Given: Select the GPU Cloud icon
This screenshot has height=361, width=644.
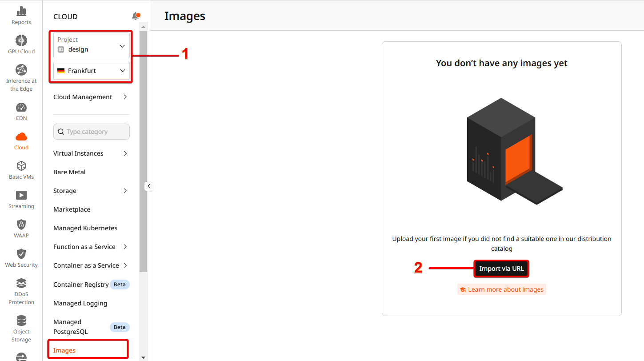Looking at the screenshot, I should [x=21, y=44].
